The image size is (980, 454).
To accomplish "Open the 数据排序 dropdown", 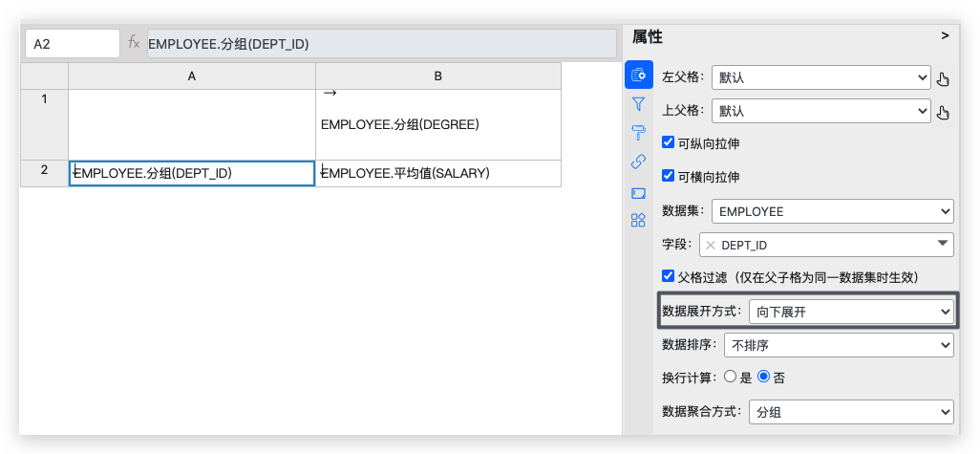I will pyautogui.click(x=839, y=345).
